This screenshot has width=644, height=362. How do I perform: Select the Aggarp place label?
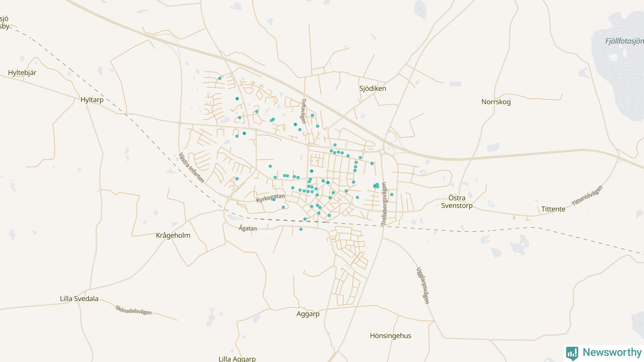tap(308, 314)
